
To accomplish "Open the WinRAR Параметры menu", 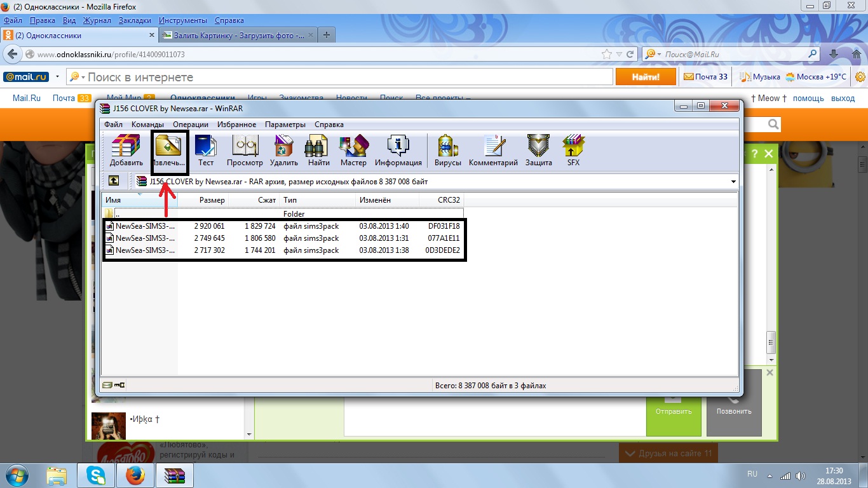I will [x=285, y=125].
